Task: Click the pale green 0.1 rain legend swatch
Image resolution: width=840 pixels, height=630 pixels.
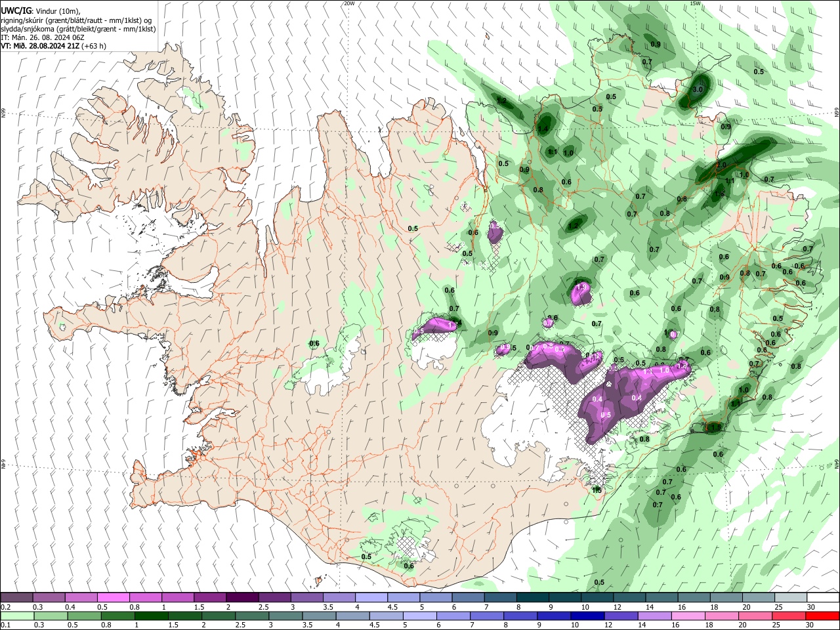Action: pyautogui.click(x=17, y=616)
